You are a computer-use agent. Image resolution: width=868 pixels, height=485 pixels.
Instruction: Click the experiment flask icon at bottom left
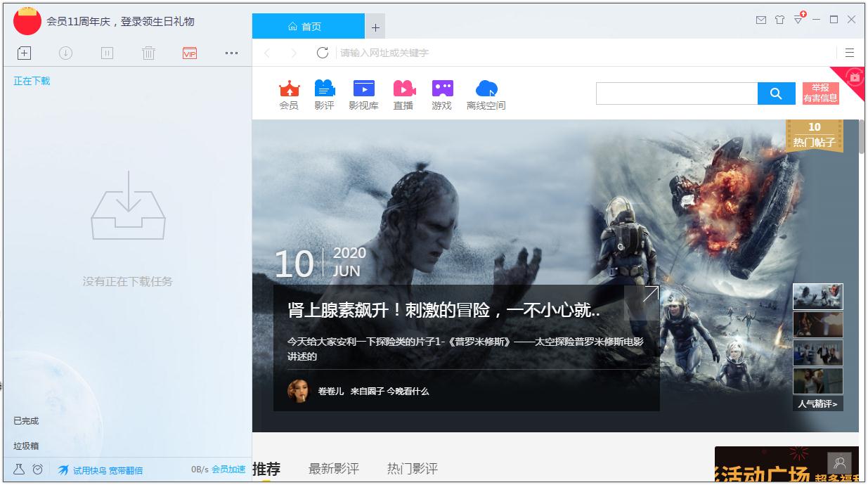point(20,469)
